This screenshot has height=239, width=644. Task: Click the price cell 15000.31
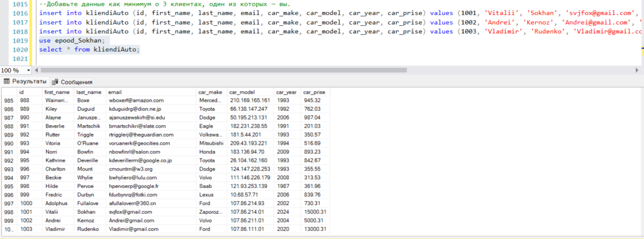(316, 212)
